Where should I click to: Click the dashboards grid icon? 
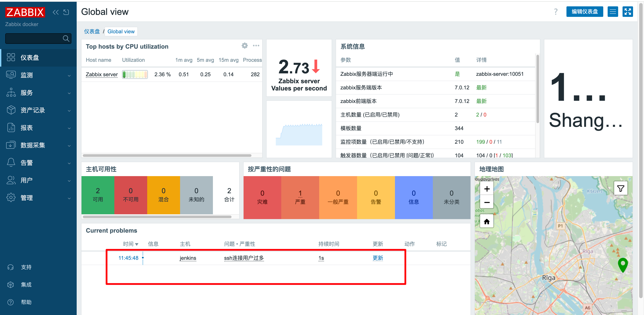pyautogui.click(x=11, y=57)
